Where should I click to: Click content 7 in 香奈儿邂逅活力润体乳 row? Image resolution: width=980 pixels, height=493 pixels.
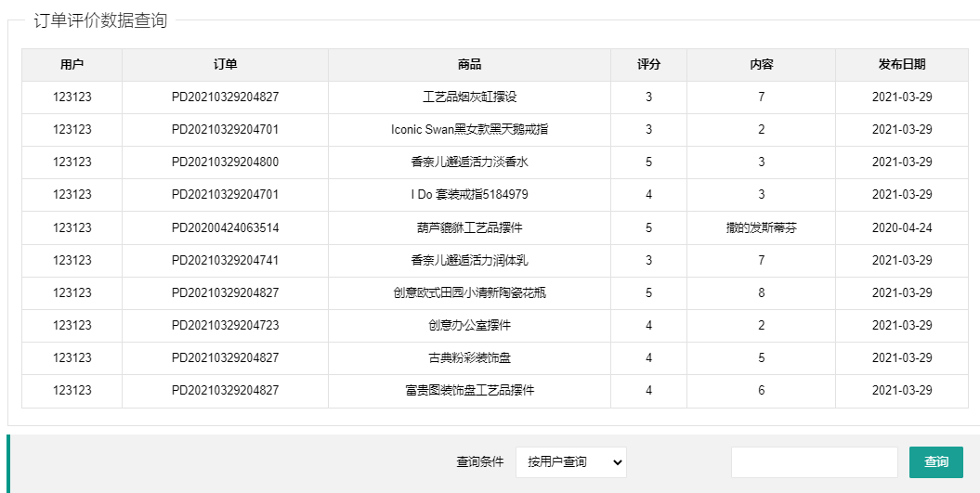point(762,260)
